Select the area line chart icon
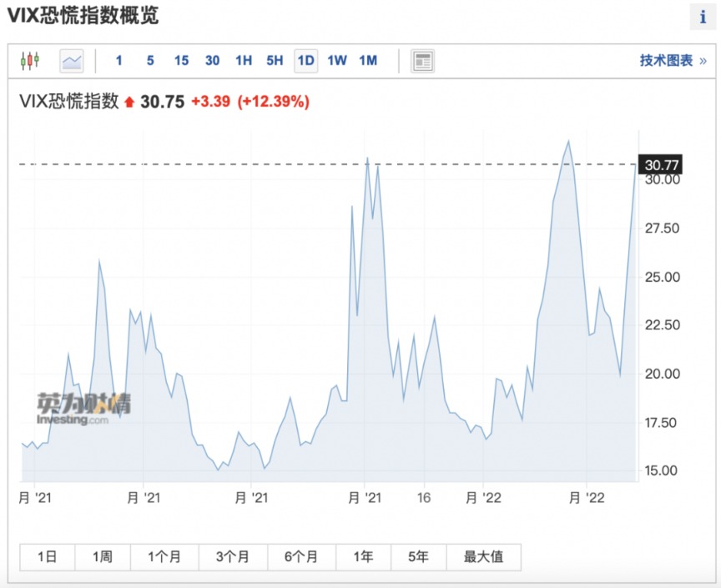The image size is (721, 588). click(x=72, y=61)
